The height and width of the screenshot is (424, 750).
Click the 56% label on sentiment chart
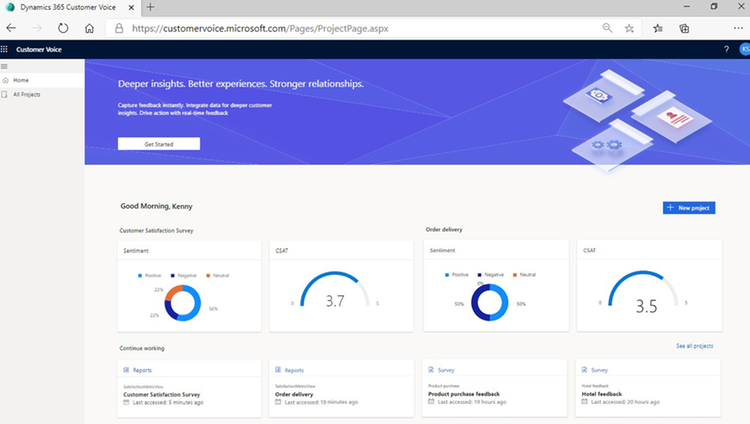click(x=213, y=309)
